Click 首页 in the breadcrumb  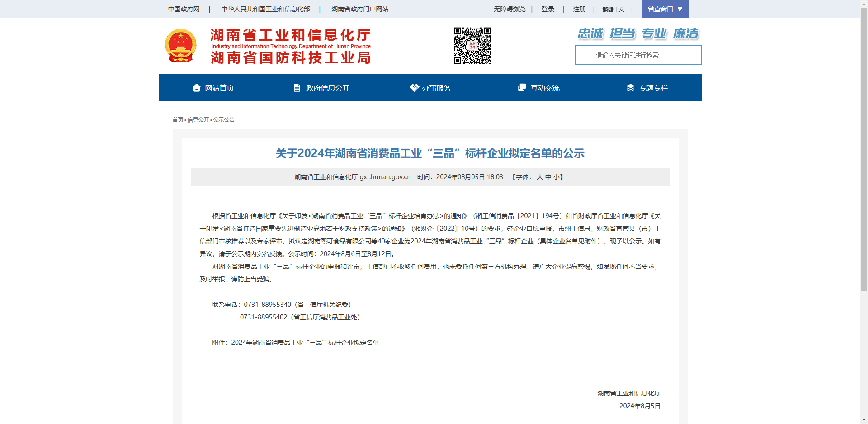(x=178, y=119)
